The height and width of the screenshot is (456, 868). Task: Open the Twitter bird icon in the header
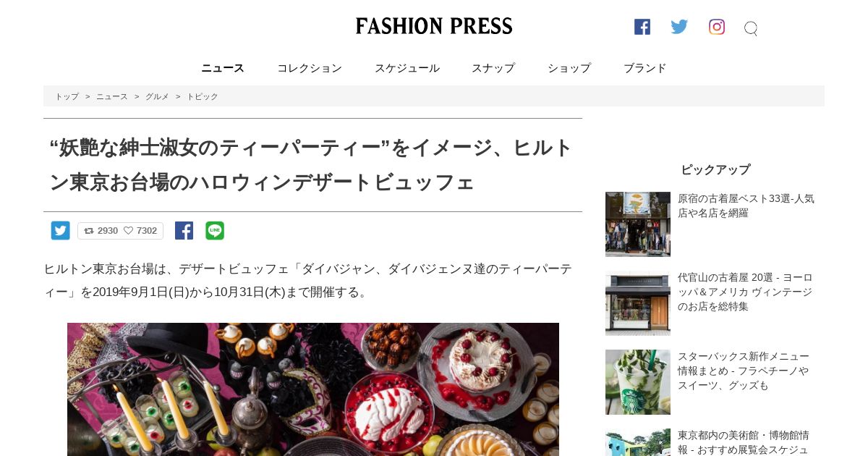(x=679, y=27)
